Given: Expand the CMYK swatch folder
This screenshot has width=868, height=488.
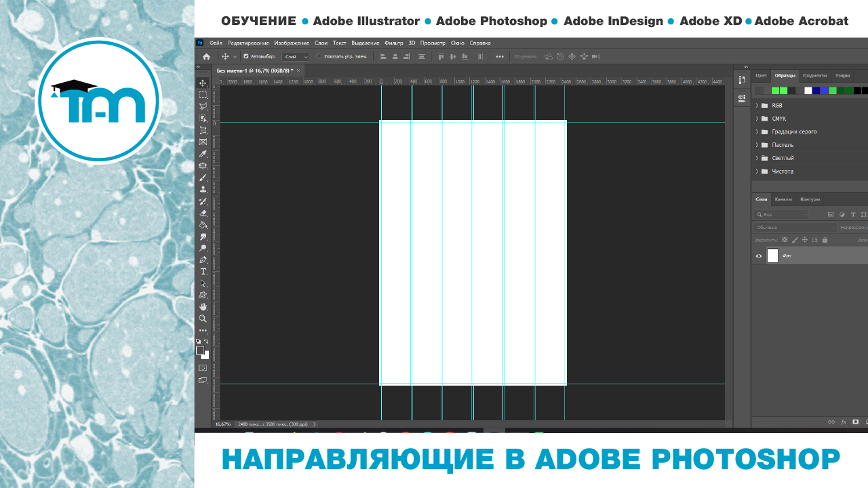Looking at the screenshot, I should pos(757,119).
